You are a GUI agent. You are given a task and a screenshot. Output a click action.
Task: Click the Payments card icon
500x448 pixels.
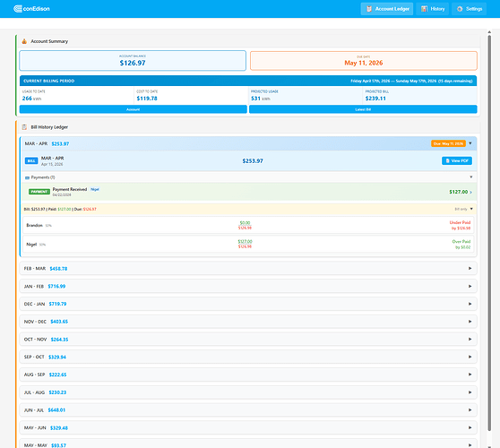[27, 177]
